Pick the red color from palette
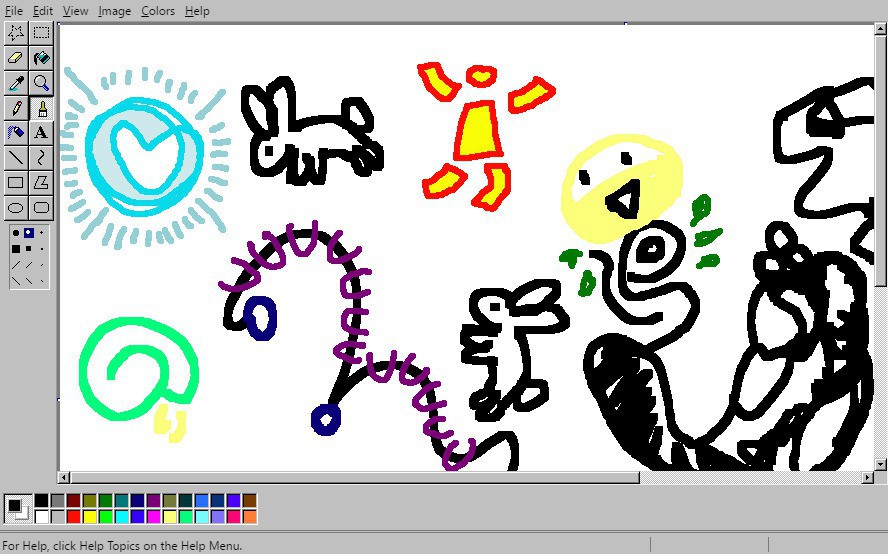Image resolution: width=888 pixels, height=554 pixels. pyautogui.click(x=74, y=517)
